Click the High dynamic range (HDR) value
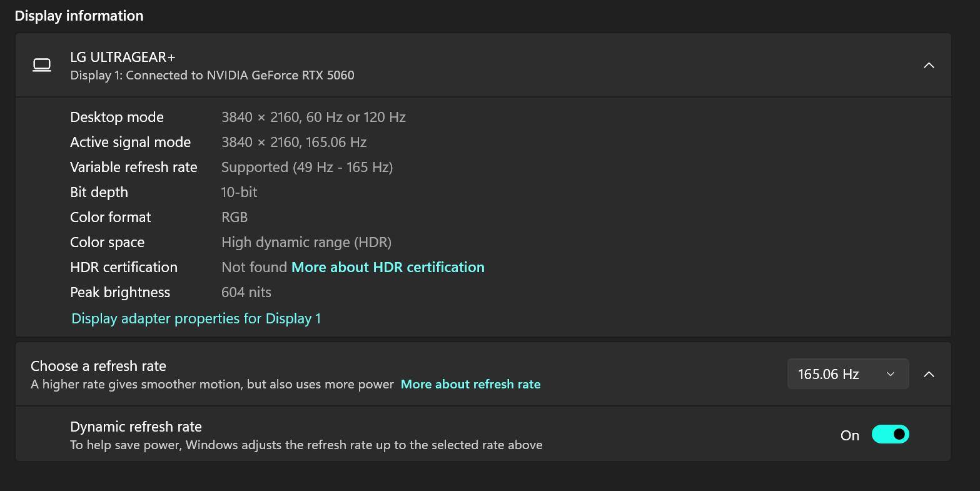This screenshot has height=491, width=980. tap(306, 242)
